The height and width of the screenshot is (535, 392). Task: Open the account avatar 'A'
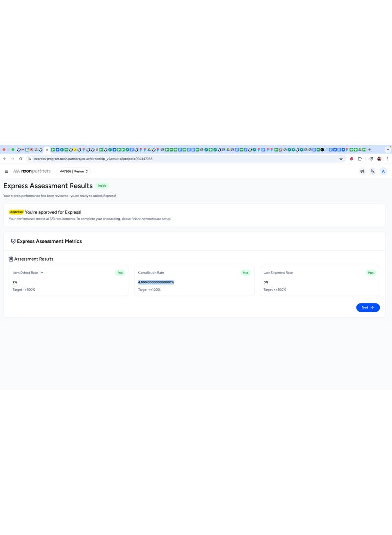(x=383, y=171)
